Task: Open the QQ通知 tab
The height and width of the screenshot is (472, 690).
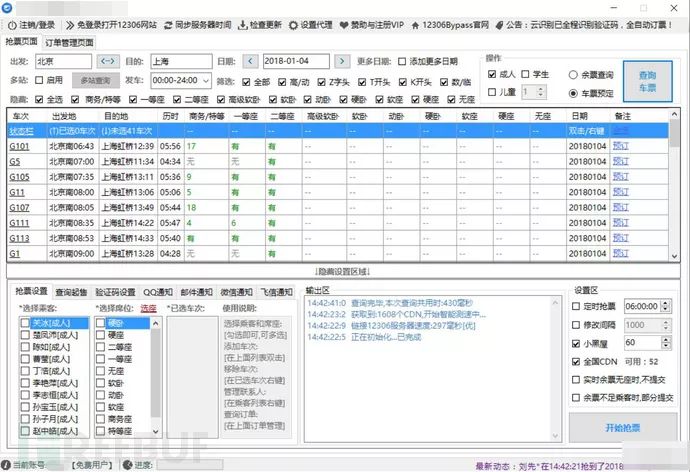Action: (x=158, y=292)
